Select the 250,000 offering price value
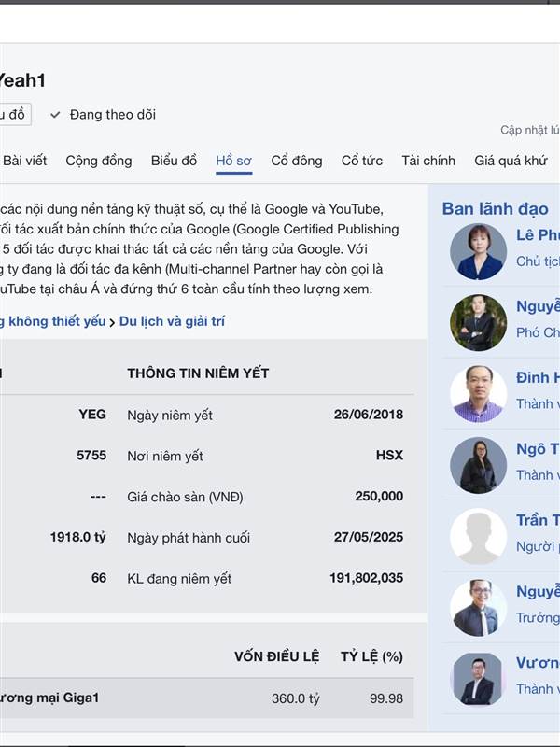 [x=379, y=496]
